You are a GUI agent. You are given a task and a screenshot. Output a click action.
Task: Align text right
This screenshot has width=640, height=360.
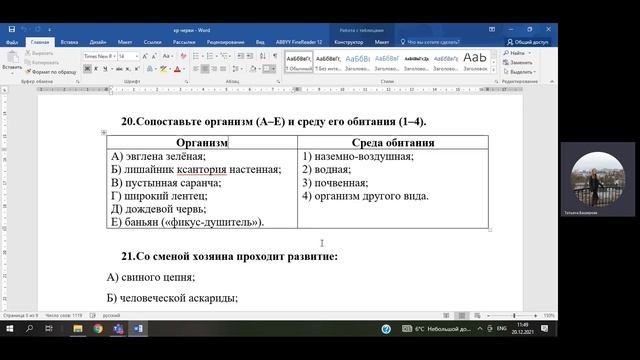214,69
